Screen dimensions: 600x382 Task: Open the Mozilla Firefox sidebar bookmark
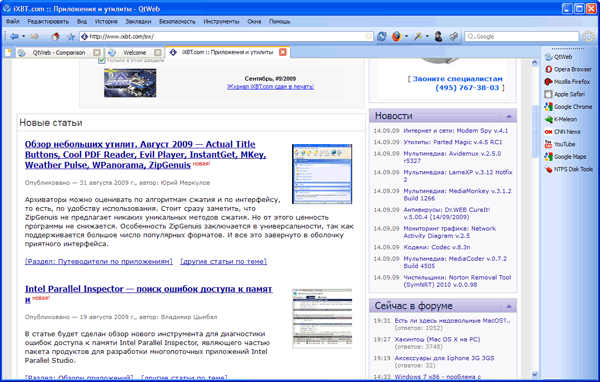(567, 82)
